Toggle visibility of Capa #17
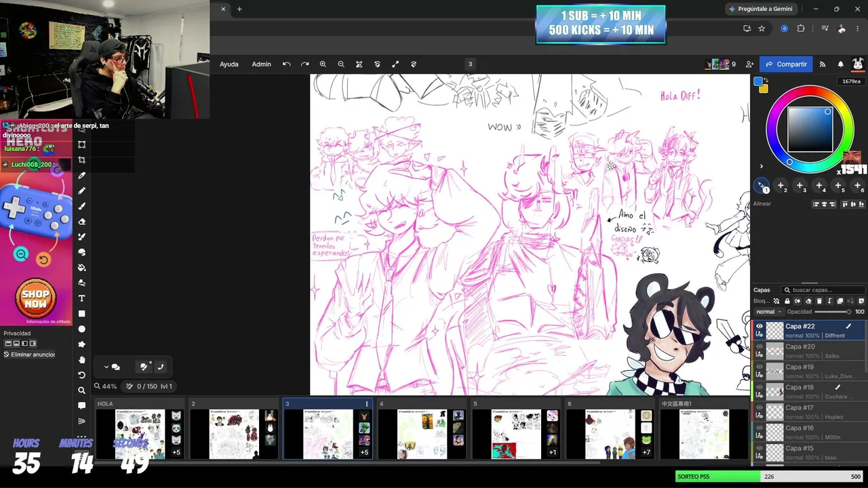 coord(759,407)
